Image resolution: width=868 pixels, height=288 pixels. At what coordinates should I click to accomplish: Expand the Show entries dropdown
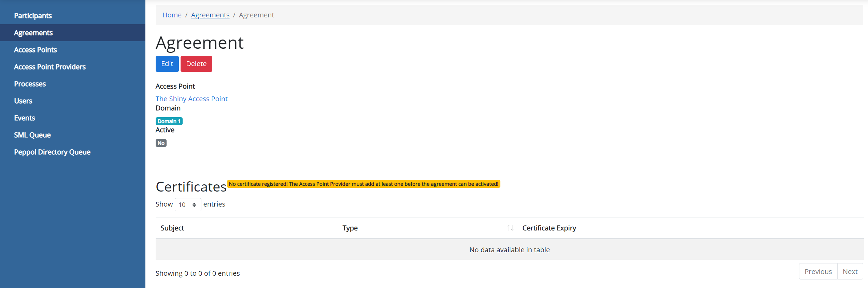[x=188, y=204]
